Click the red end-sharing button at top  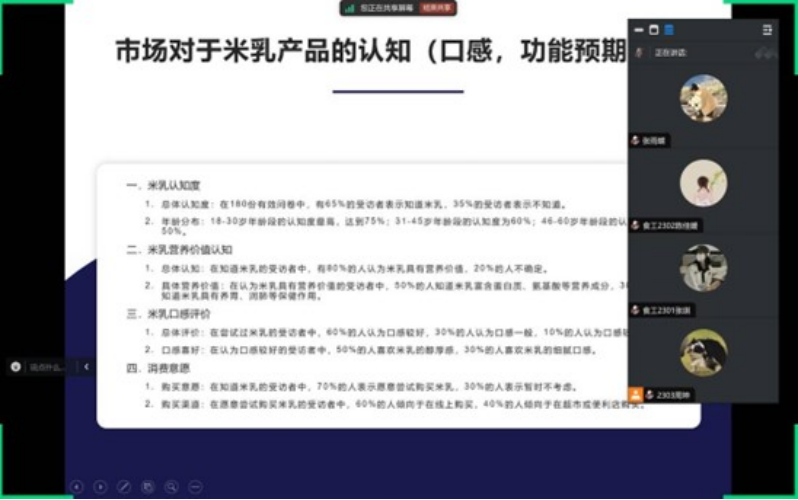point(437,8)
